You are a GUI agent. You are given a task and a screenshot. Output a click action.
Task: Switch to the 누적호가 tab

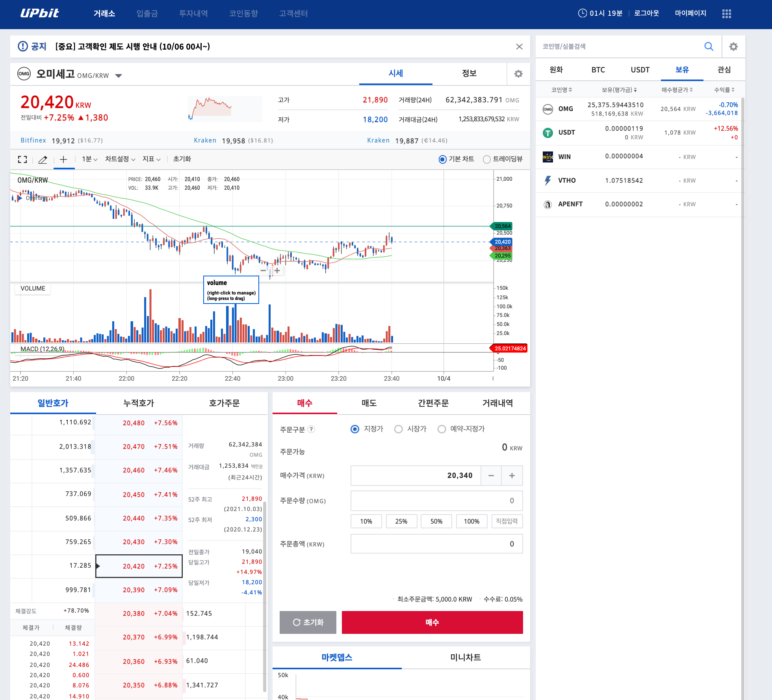pos(139,403)
